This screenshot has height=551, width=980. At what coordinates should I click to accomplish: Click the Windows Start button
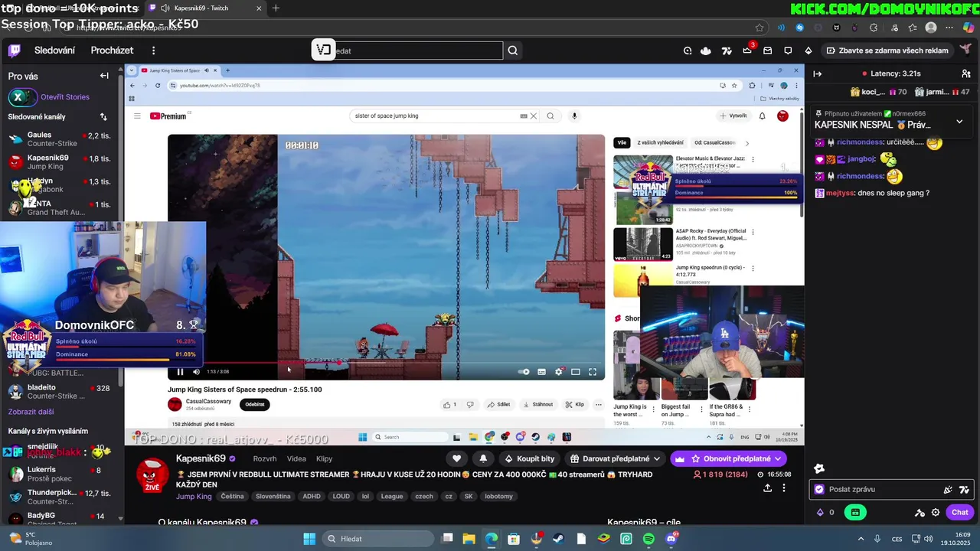pyautogui.click(x=309, y=539)
